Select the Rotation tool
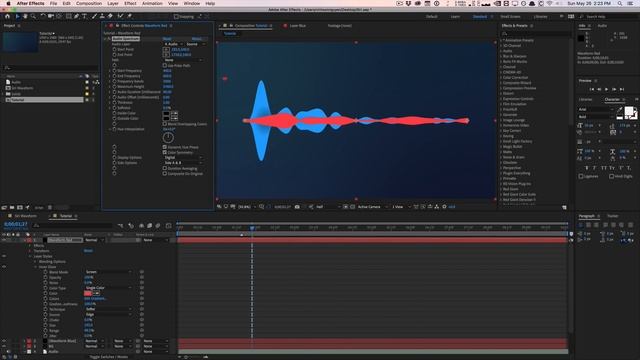The height and width of the screenshot is (360, 640). [43, 16]
